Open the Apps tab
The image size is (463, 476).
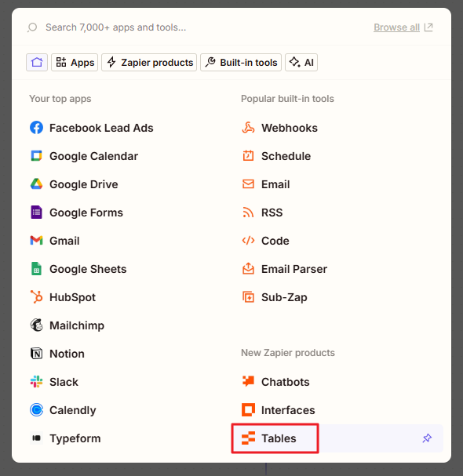coord(75,62)
